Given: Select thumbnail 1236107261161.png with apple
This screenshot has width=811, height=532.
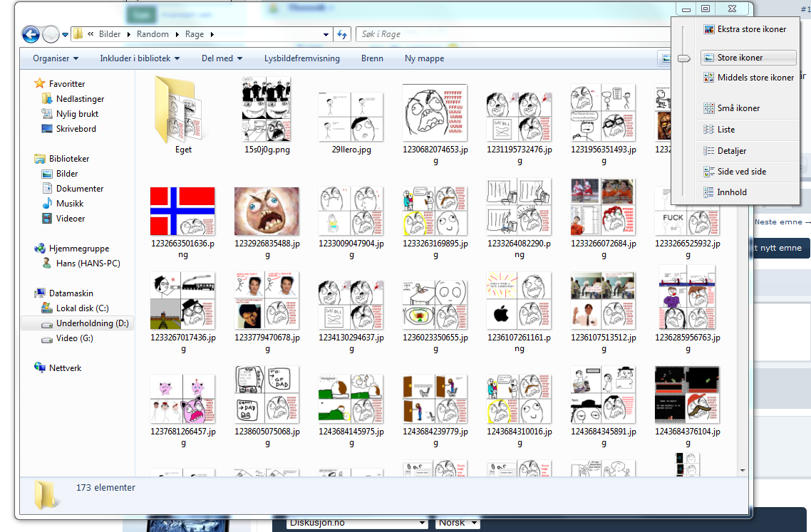Looking at the screenshot, I should 520,301.
